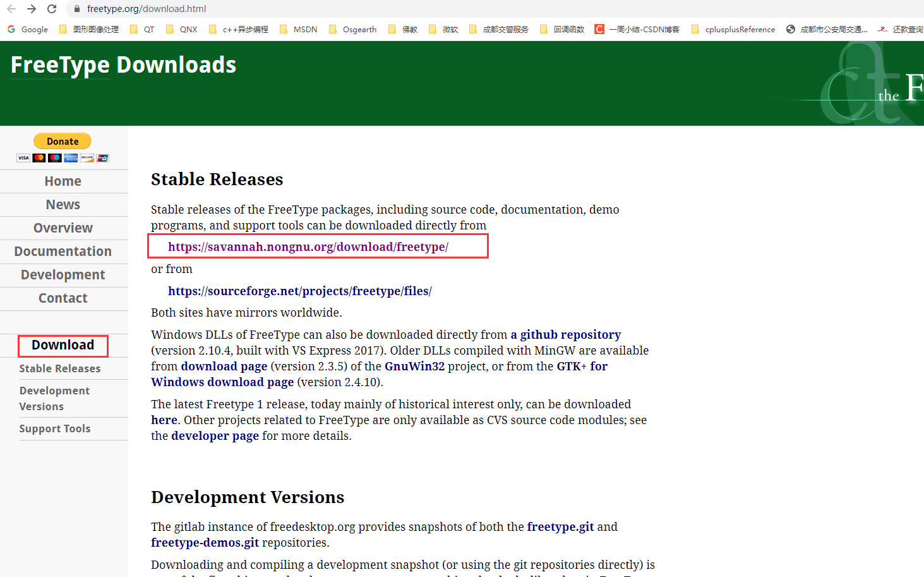Viewport: 924px width, 577px height.
Task: Open the MSDN bookmark folder
Action: pyautogui.click(x=298, y=29)
